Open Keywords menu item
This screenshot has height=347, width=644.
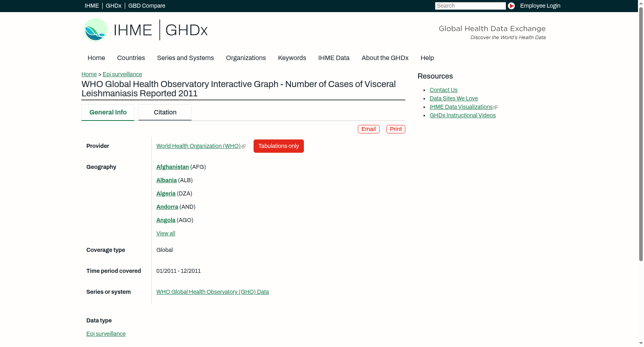[x=292, y=58]
